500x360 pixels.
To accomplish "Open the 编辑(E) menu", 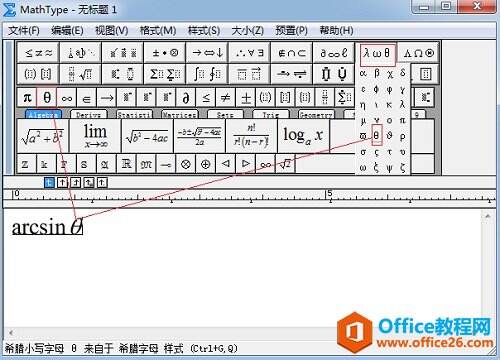I will tap(67, 31).
